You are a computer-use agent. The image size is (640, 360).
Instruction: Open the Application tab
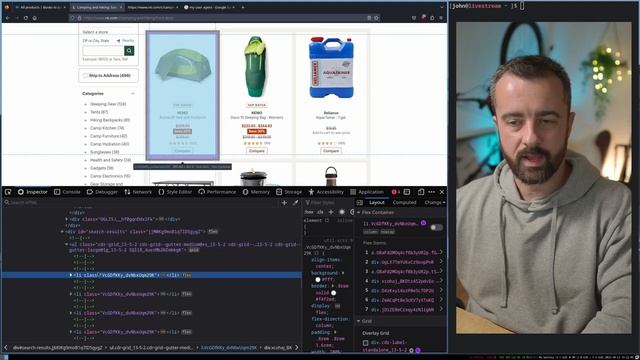click(x=367, y=192)
